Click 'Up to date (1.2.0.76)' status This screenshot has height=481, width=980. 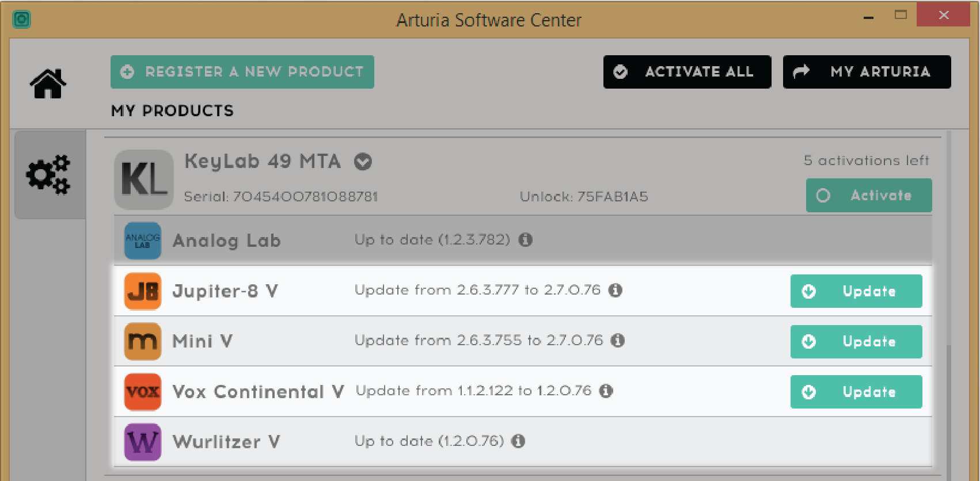[x=430, y=441]
